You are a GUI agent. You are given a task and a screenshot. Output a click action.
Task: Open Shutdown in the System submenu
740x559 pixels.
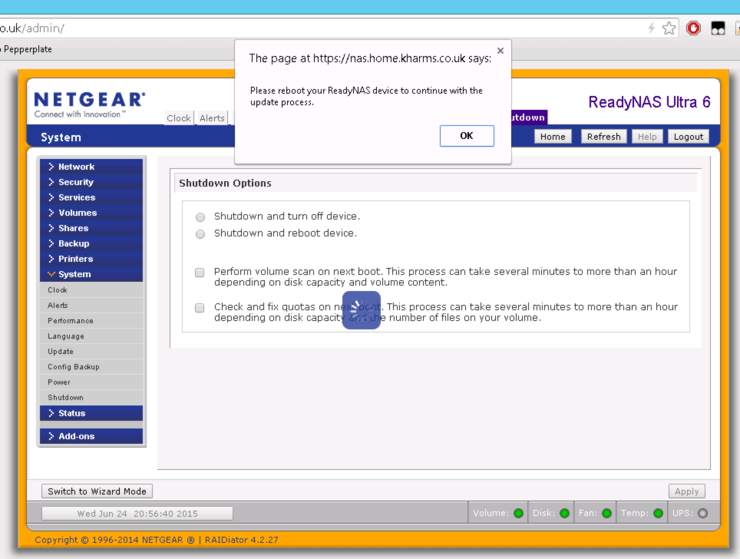point(92,398)
